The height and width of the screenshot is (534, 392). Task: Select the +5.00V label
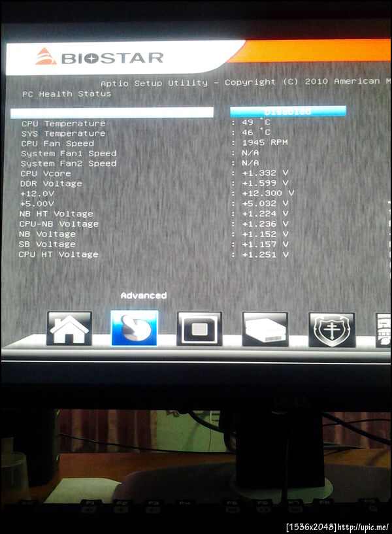[x=37, y=204]
